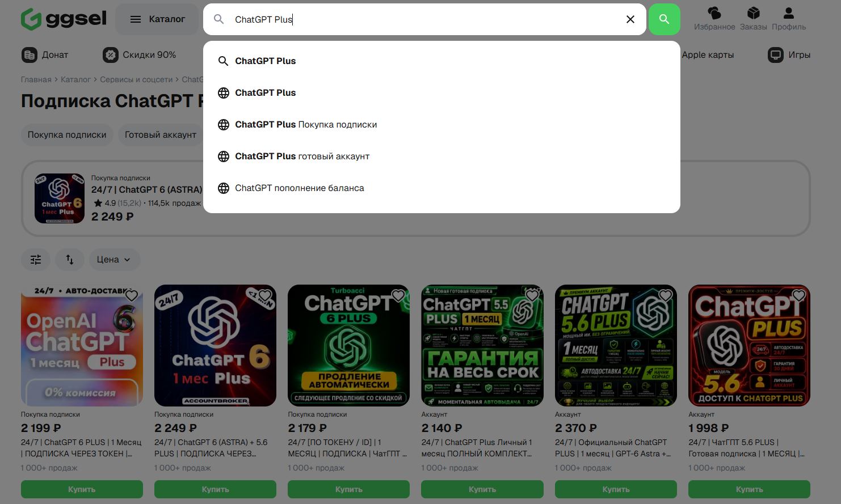Open Сервисы и соцсети breadcrumb

tap(136, 79)
